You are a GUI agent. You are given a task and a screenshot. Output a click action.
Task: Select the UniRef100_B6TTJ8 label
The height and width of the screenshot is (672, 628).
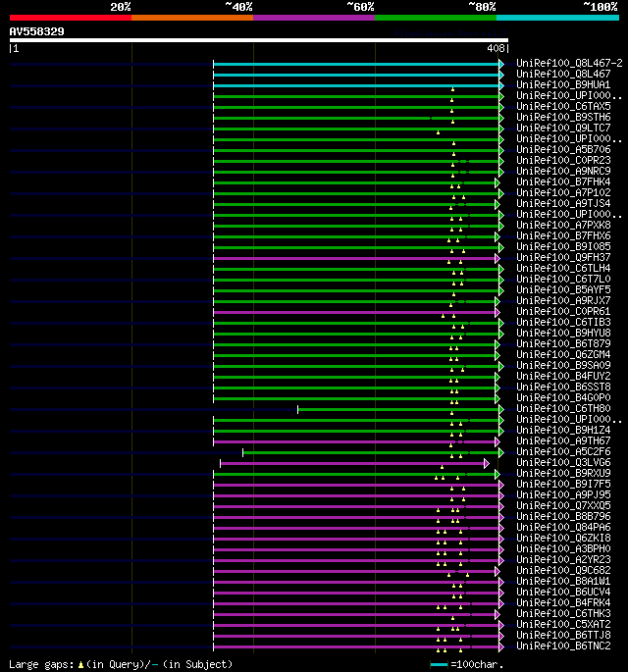point(563,635)
